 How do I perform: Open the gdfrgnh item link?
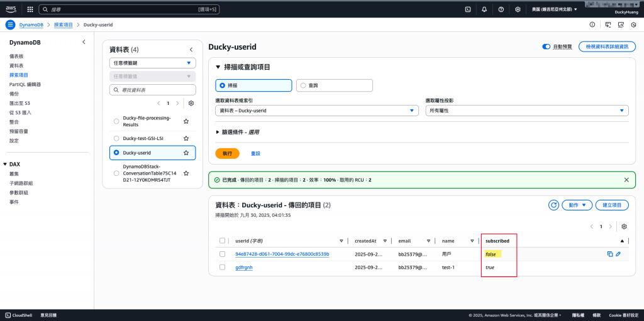point(243,267)
